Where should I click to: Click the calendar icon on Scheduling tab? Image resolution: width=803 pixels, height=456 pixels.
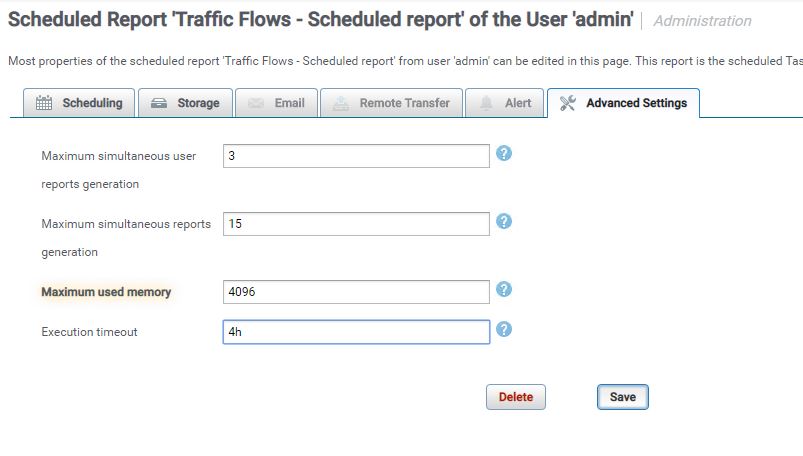click(x=44, y=103)
